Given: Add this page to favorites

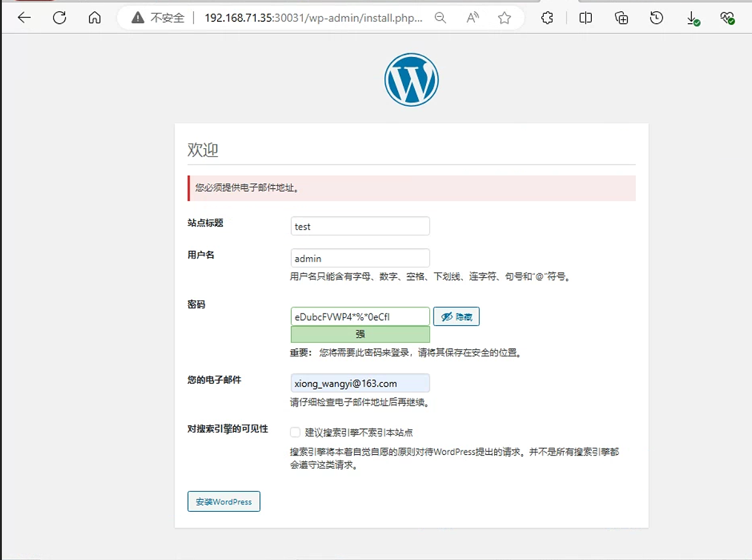Looking at the screenshot, I should (505, 18).
